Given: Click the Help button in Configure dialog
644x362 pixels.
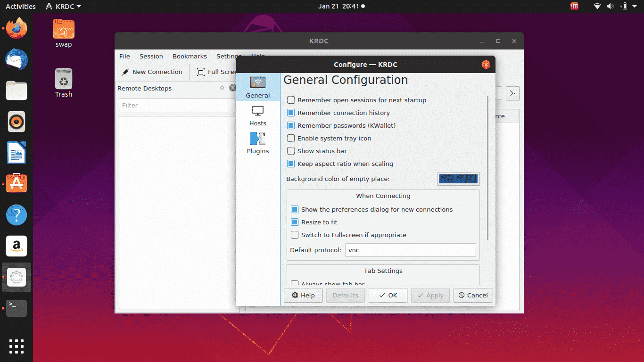Looking at the screenshot, I should coord(303,295).
